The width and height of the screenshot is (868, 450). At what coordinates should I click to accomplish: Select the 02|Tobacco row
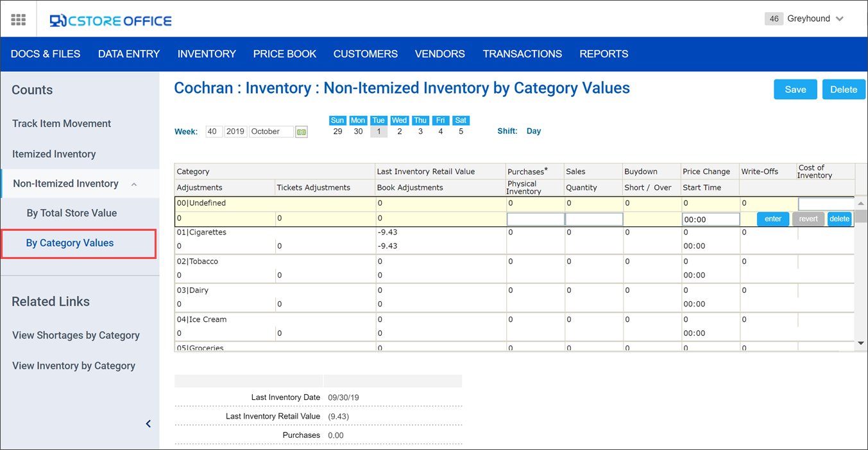click(x=515, y=269)
